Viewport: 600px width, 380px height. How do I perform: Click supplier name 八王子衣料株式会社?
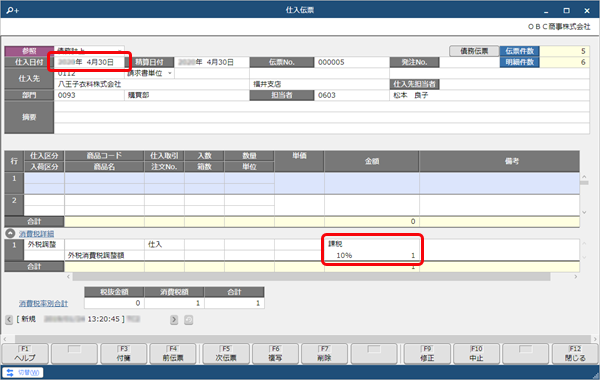[x=89, y=84]
